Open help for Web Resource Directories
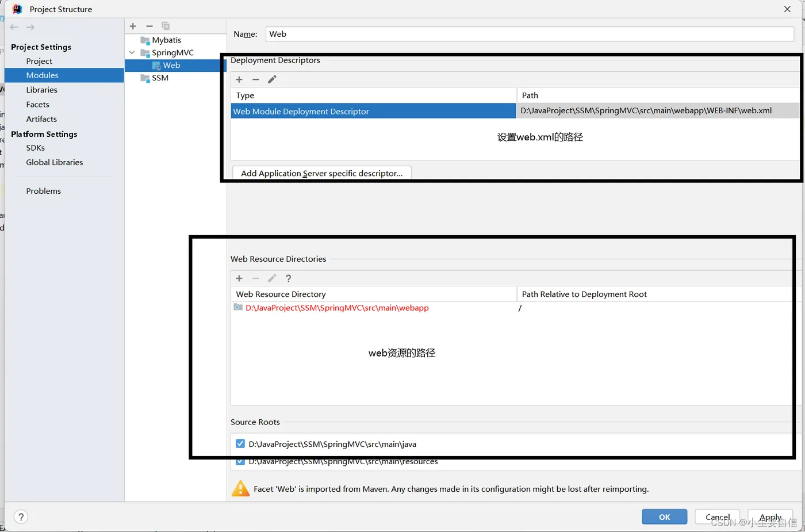Image resolution: width=805 pixels, height=532 pixels. pyautogui.click(x=289, y=278)
